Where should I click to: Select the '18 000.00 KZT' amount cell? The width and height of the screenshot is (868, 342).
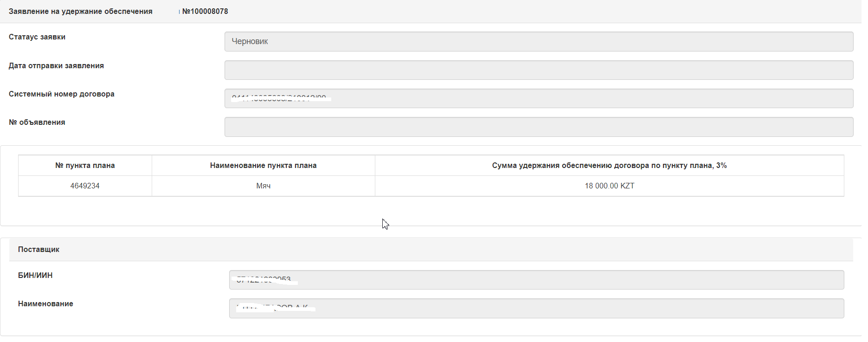click(x=609, y=186)
